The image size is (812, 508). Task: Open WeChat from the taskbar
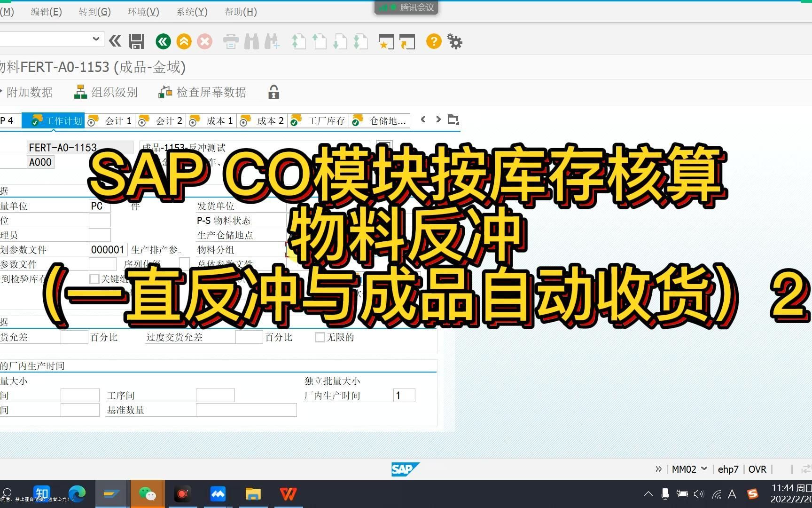pos(148,494)
